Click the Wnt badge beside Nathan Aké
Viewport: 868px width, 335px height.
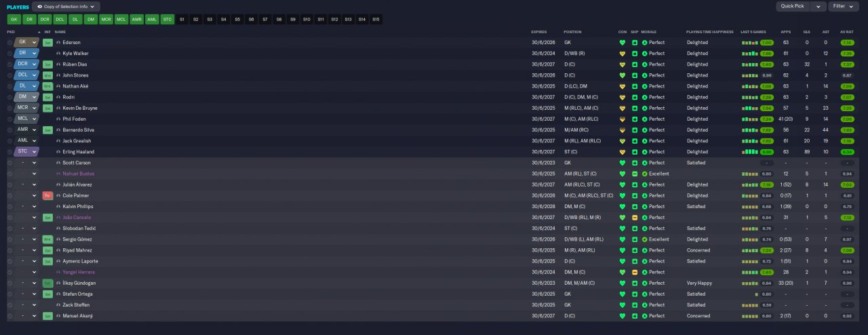[47, 86]
